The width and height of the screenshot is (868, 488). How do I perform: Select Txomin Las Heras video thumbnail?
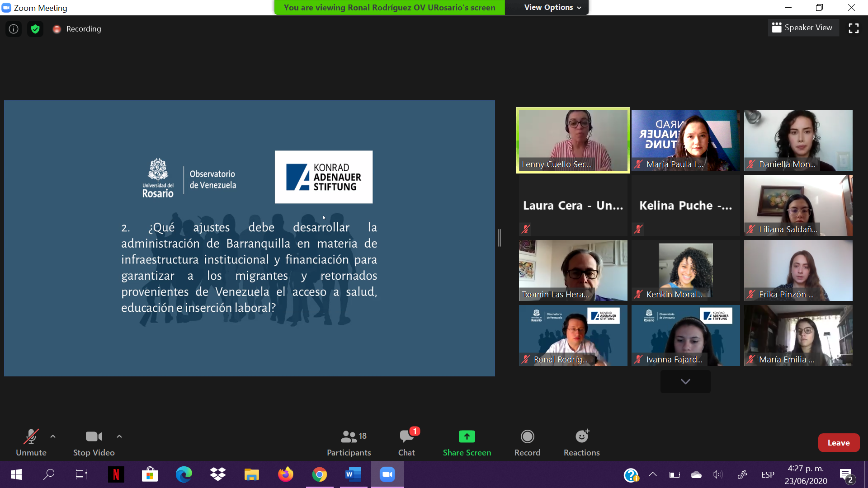click(573, 270)
